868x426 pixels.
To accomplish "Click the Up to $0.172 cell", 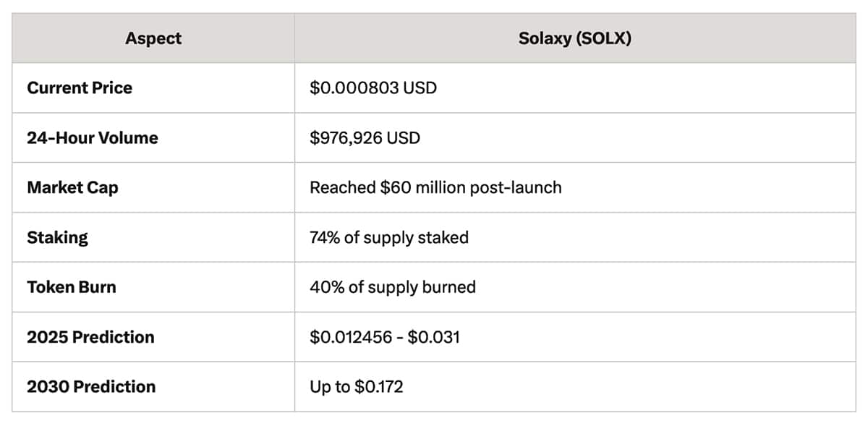I will coord(357,387).
